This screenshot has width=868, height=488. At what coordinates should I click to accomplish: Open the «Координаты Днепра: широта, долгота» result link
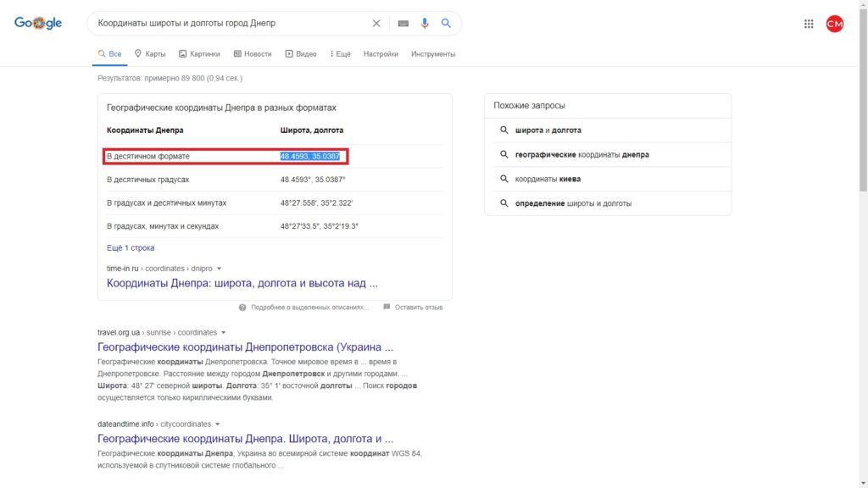[242, 284]
